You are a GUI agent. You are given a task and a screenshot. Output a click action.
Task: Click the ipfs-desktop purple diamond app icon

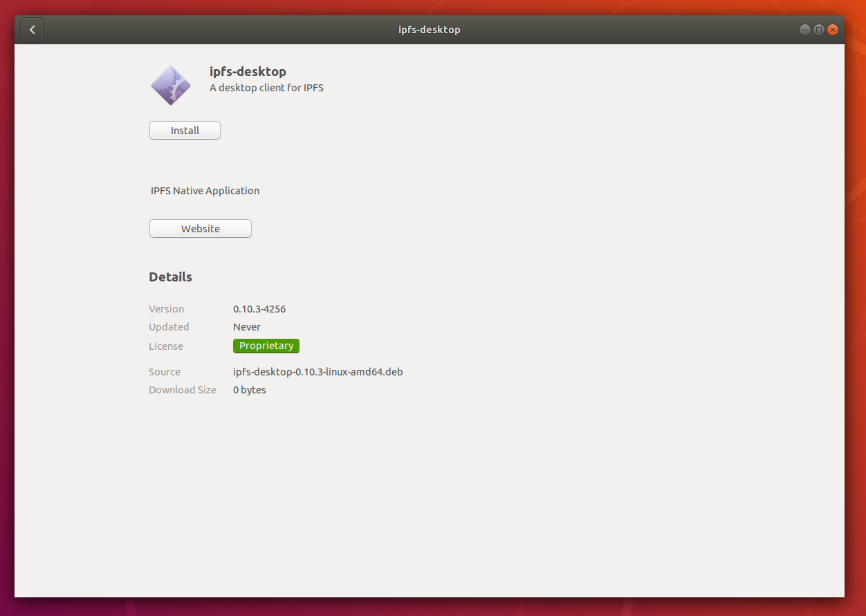(x=170, y=84)
